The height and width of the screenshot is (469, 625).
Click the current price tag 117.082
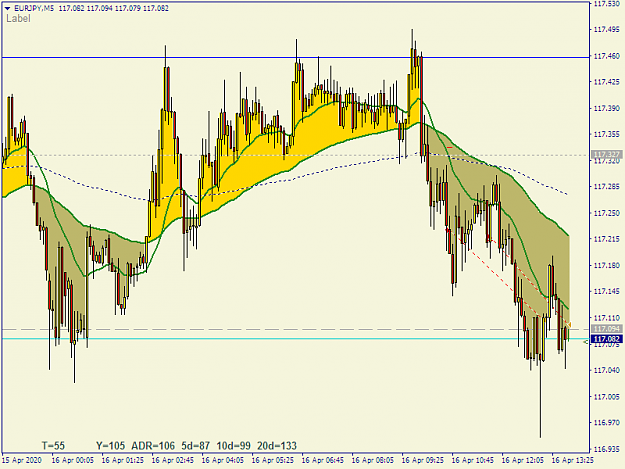pyautogui.click(x=606, y=339)
